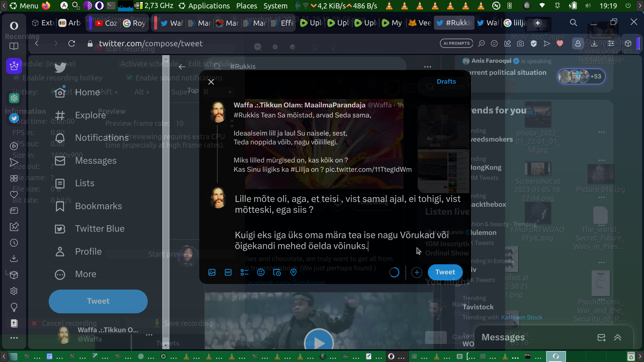Open Easy Setup sliders in the toolbar
This screenshot has width=644, height=362.
click(x=611, y=43)
